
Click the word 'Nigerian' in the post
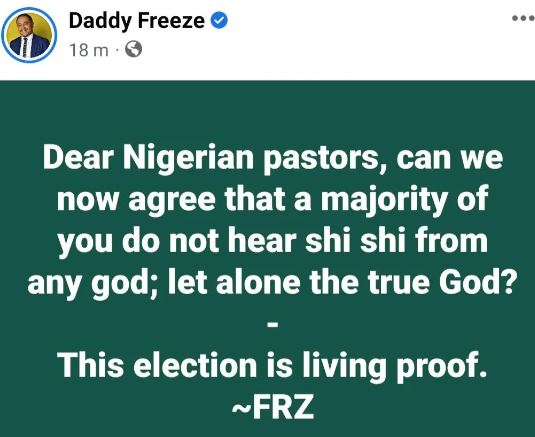[188, 160]
